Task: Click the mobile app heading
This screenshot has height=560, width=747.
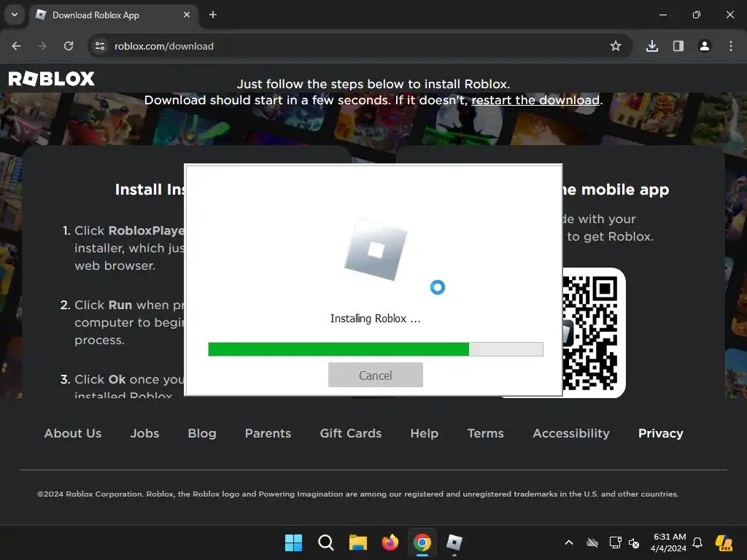Action: [616, 190]
